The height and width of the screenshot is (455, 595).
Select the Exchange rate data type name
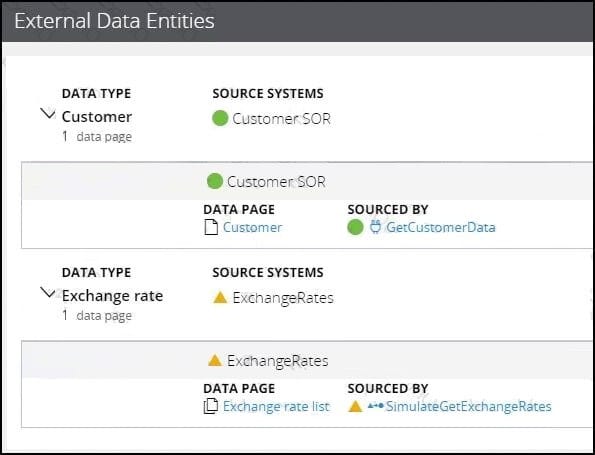tap(112, 296)
